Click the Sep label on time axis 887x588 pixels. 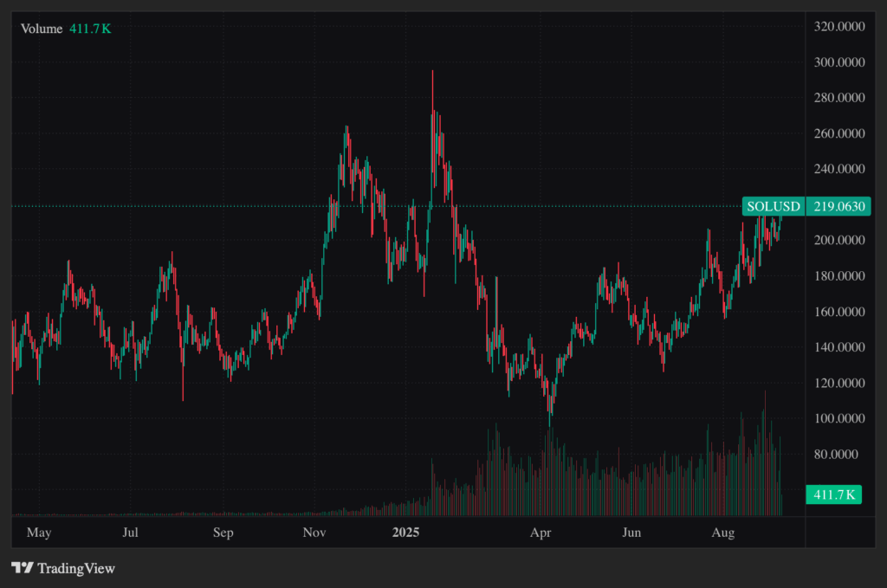pyautogui.click(x=223, y=533)
